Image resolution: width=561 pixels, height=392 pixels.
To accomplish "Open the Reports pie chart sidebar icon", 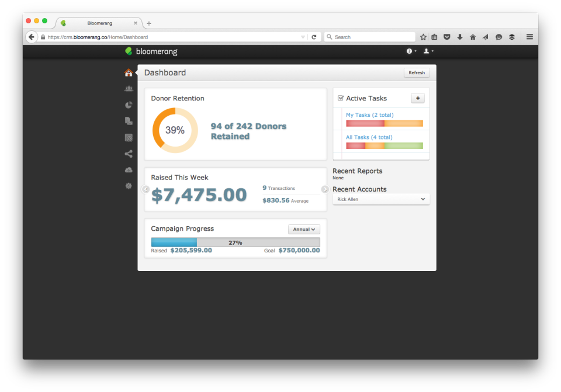I will tap(129, 105).
